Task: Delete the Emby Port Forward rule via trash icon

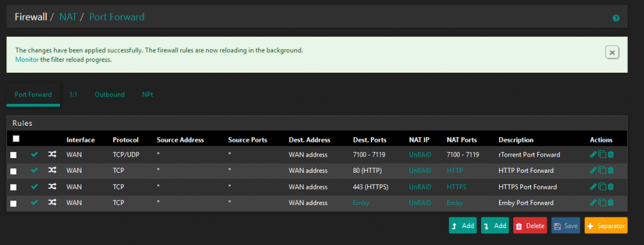Action: [611, 202]
